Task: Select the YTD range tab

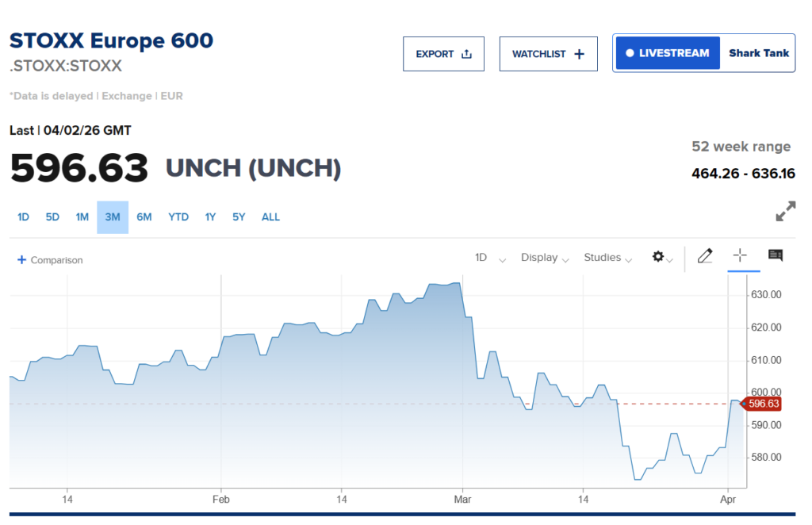Action: pyautogui.click(x=178, y=217)
